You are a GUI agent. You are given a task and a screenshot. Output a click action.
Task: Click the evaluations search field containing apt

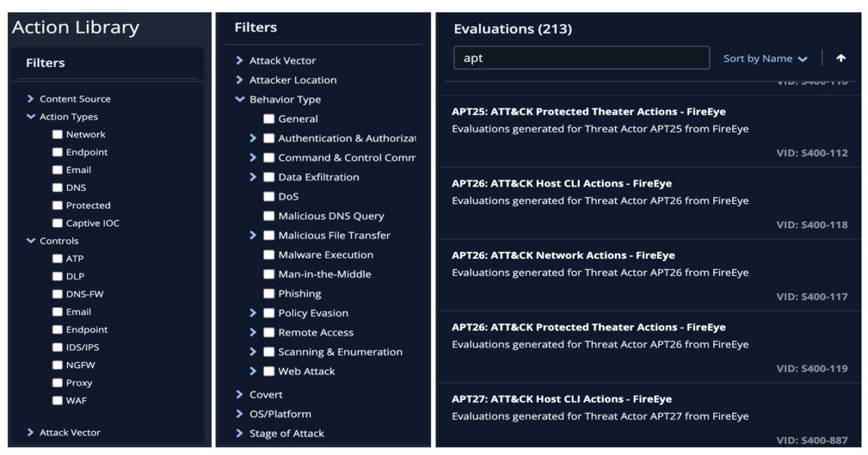581,59
